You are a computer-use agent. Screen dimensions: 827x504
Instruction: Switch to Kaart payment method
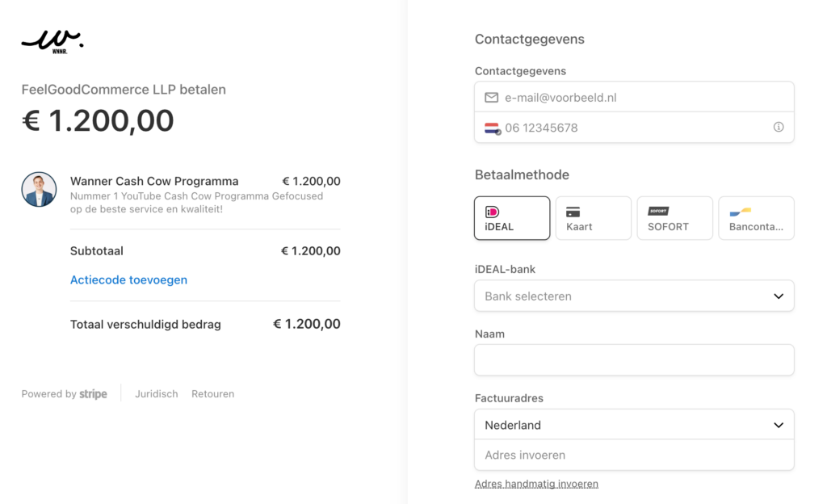coord(593,218)
